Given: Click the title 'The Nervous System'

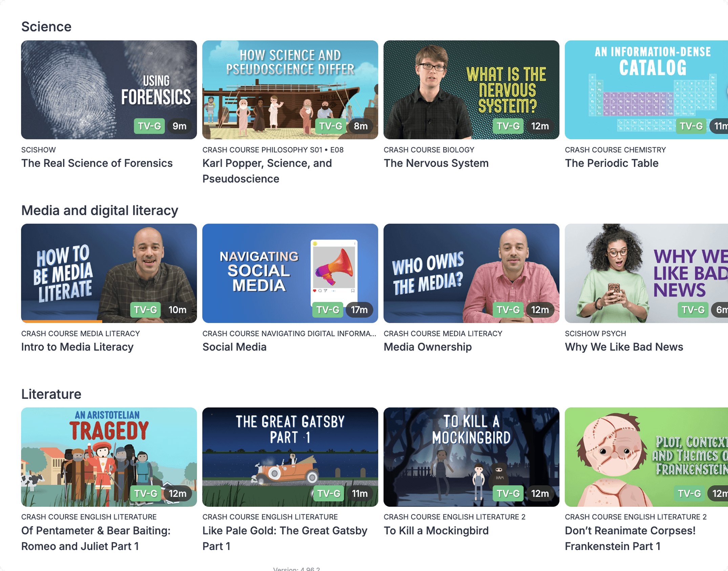Looking at the screenshot, I should click(x=436, y=163).
